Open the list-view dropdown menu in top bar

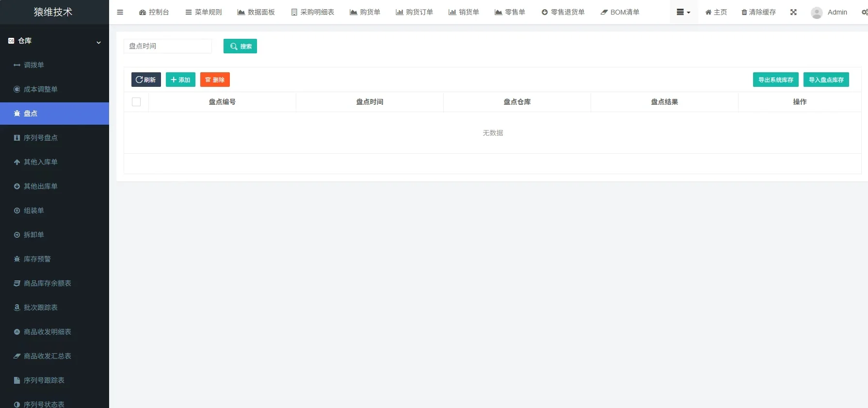coord(684,12)
